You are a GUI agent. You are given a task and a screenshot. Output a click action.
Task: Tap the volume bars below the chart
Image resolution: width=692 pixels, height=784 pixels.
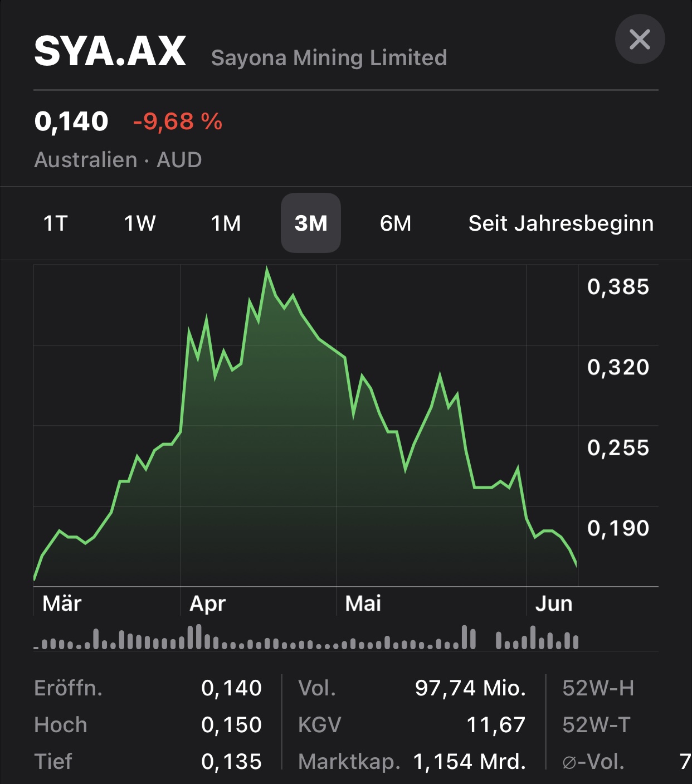click(x=306, y=640)
